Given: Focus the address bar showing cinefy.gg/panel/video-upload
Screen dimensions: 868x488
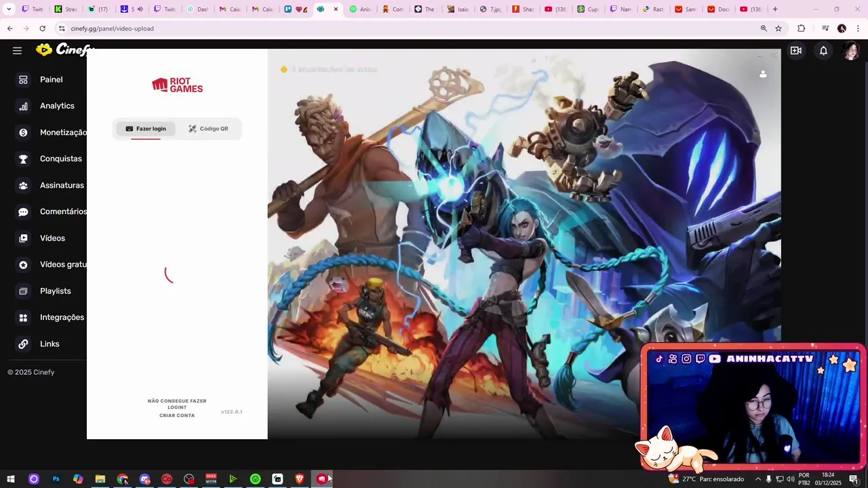Looking at the screenshot, I should 407,28.
